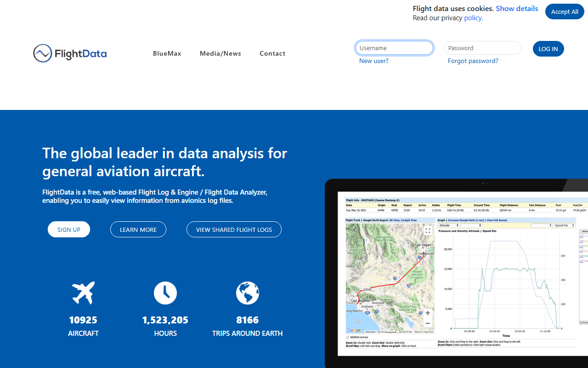This screenshot has width=588, height=368.
Task: Click the map zoom-out minus icon in the laptop screenshot
Action: click(428, 323)
